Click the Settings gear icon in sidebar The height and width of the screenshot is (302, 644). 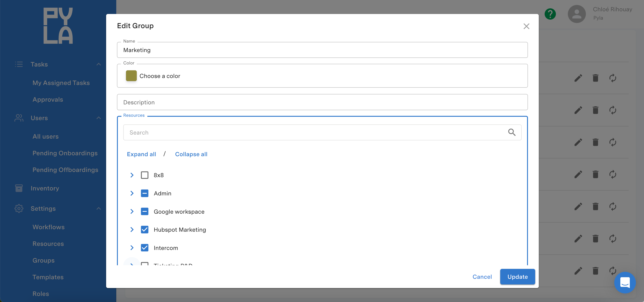pyautogui.click(x=19, y=208)
